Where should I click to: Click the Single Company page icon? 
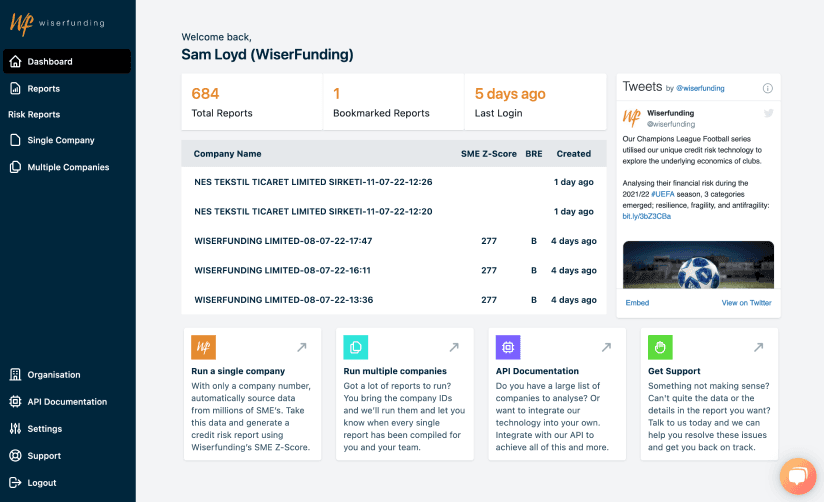[x=15, y=140]
